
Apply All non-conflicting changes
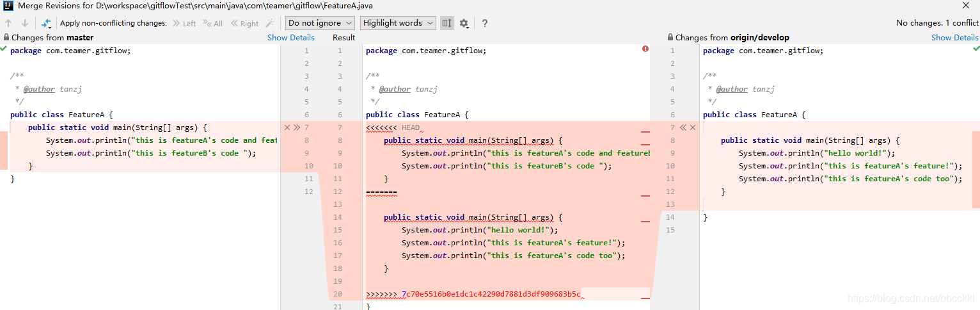213,23
